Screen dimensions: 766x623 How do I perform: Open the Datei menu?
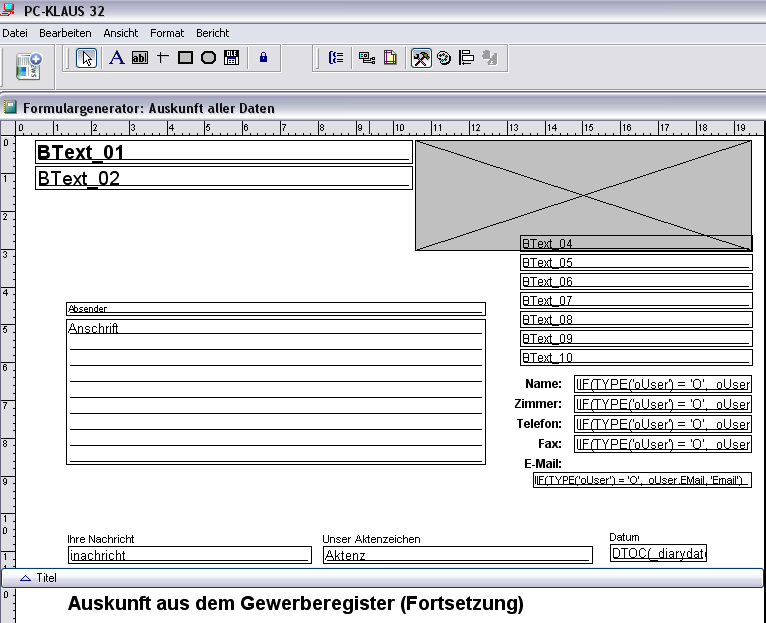[x=15, y=33]
